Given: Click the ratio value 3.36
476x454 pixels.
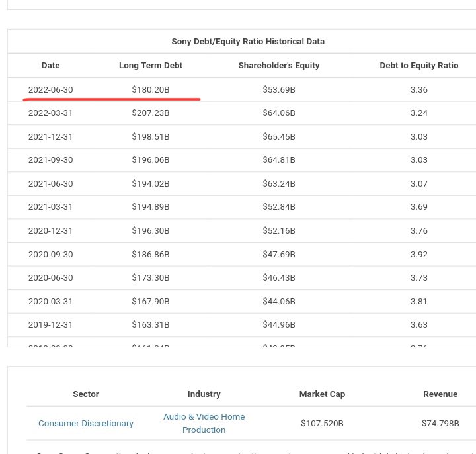Looking at the screenshot, I should pyautogui.click(x=419, y=89).
